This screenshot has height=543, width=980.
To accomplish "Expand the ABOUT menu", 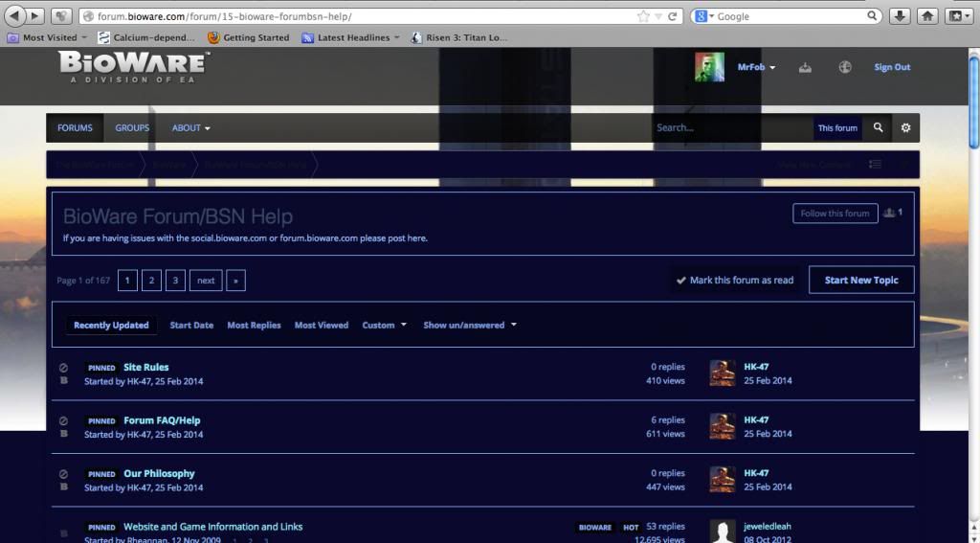I will pos(190,127).
